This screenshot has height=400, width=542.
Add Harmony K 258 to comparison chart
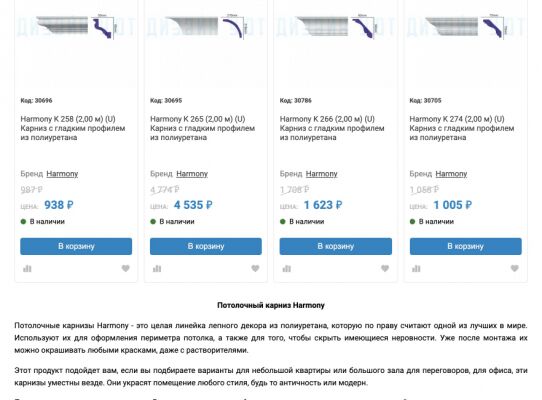tap(27, 268)
